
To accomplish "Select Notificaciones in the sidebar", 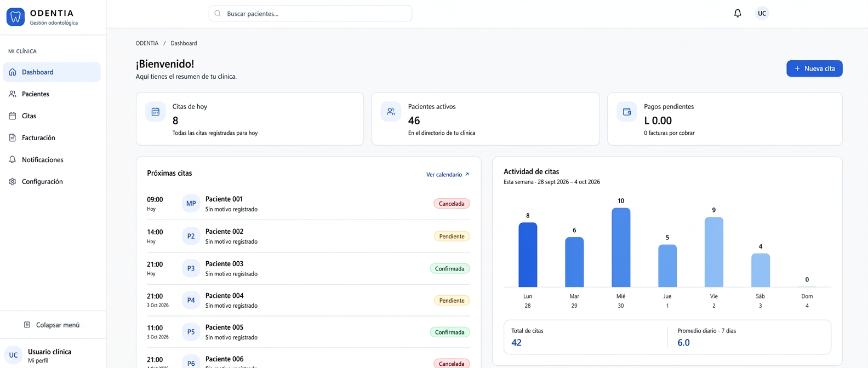I will (x=52, y=159).
